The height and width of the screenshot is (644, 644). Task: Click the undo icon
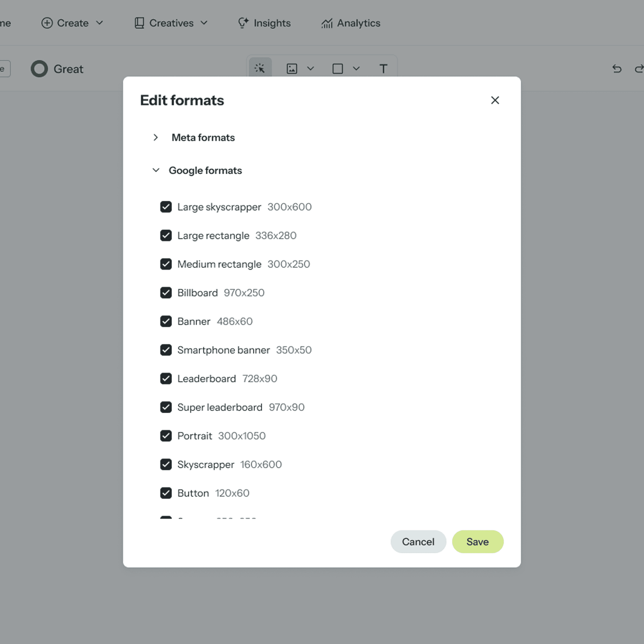(x=617, y=69)
